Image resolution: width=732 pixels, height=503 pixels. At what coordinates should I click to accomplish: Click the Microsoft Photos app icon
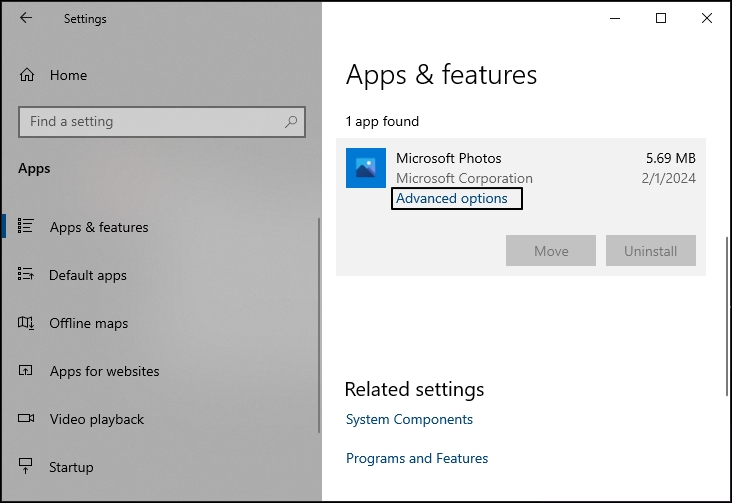pyautogui.click(x=366, y=168)
